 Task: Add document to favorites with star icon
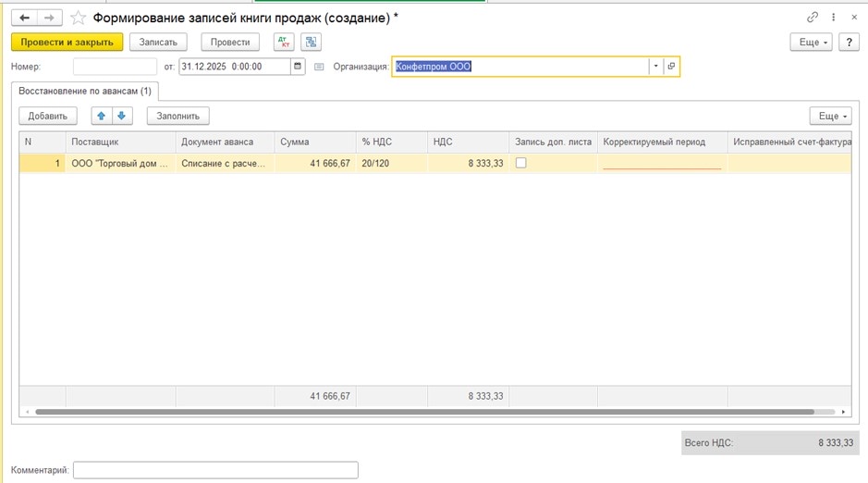pyautogui.click(x=79, y=18)
